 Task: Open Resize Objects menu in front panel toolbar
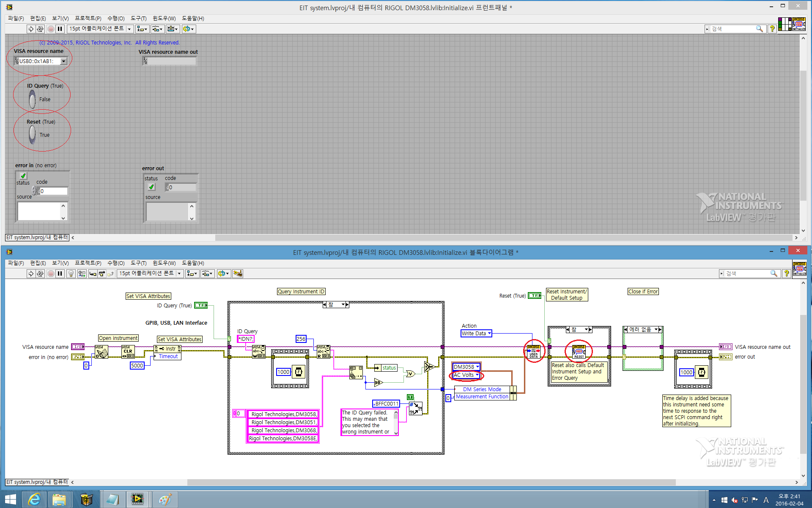click(x=173, y=29)
